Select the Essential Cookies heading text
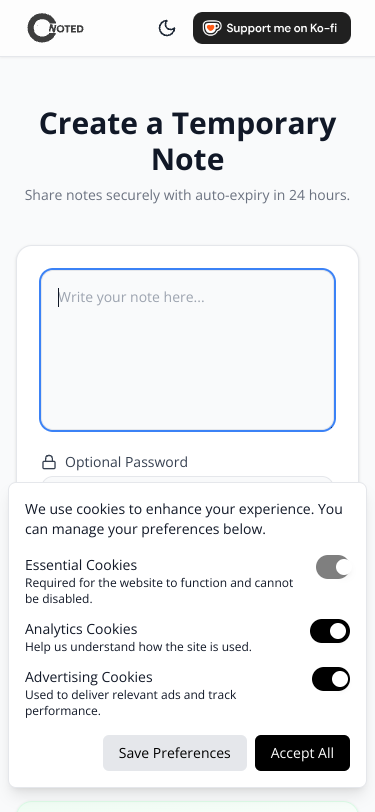Viewport: 375px width, 812px height. point(81,565)
